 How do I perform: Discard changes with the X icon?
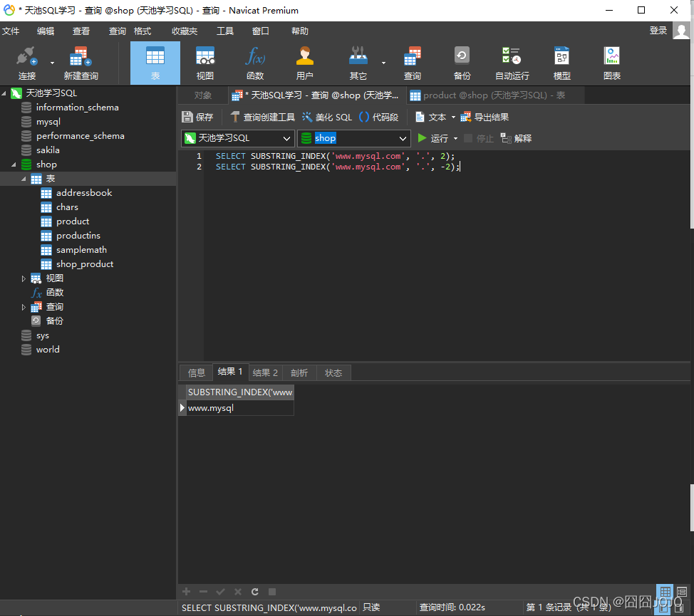coord(238,592)
